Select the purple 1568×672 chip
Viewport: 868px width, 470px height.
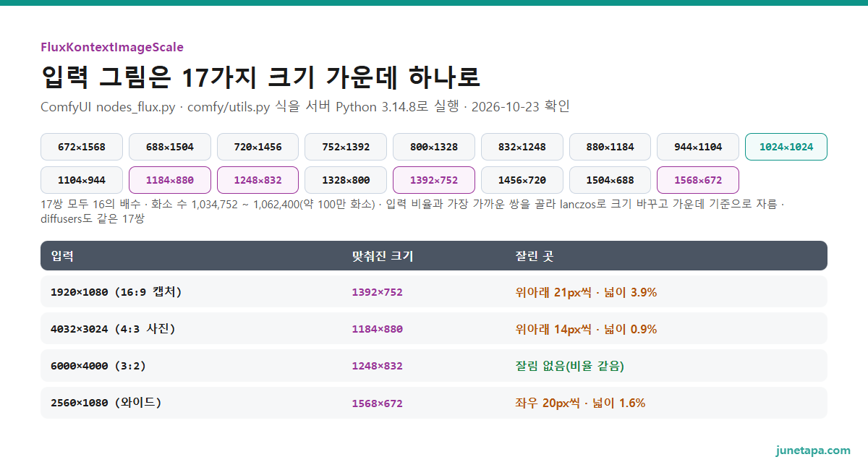pyautogui.click(x=698, y=180)
